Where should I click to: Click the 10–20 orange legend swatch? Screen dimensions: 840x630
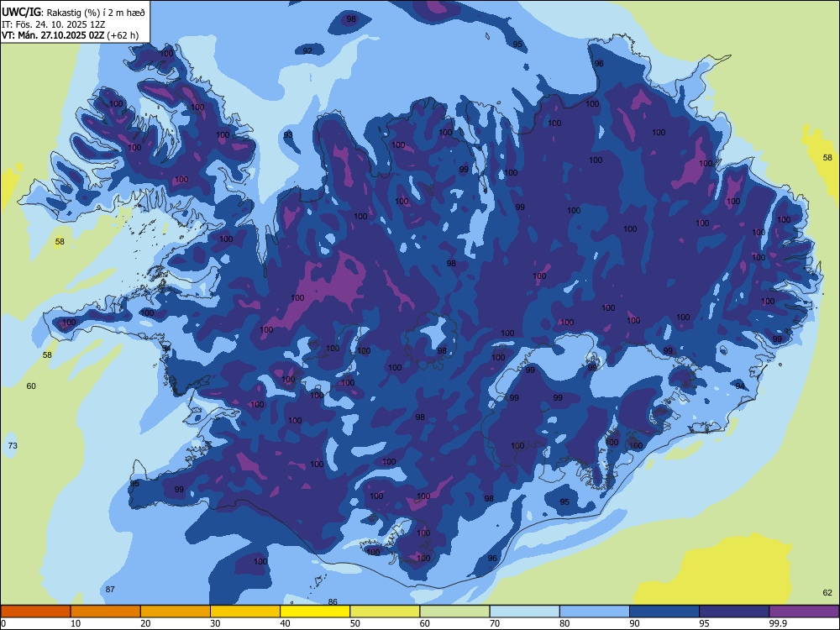[106, 612]
